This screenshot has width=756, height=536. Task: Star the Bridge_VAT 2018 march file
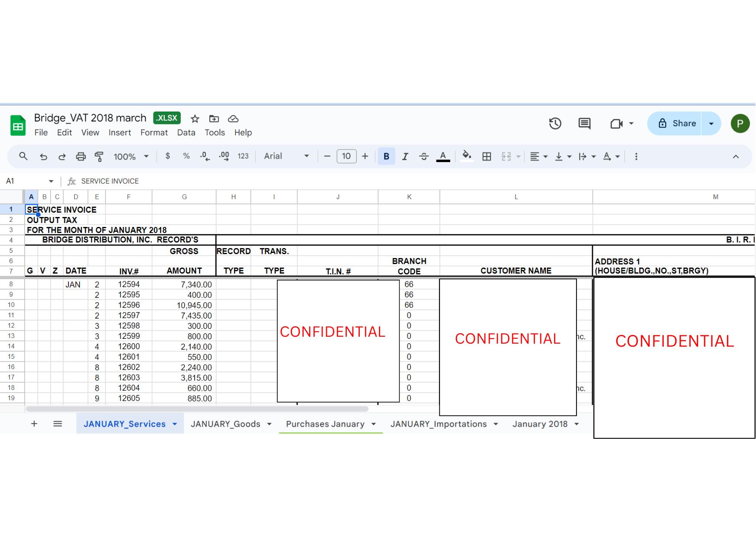click(x=195, y=119)
